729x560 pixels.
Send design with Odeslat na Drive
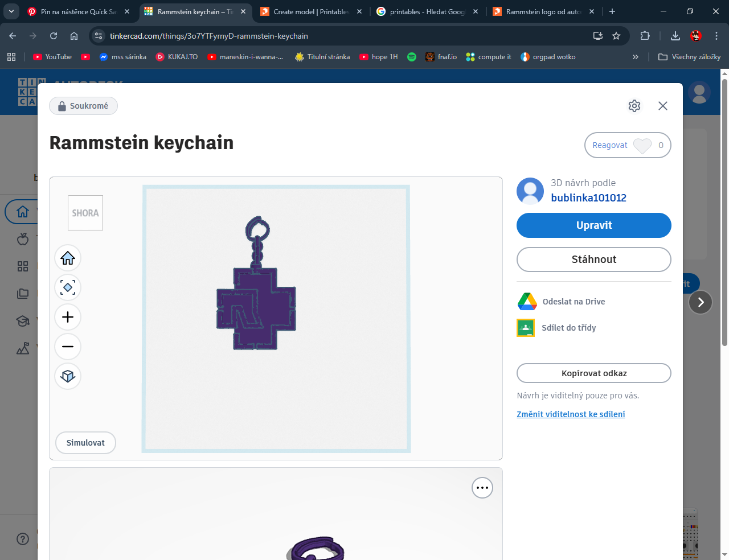point(561,302)
